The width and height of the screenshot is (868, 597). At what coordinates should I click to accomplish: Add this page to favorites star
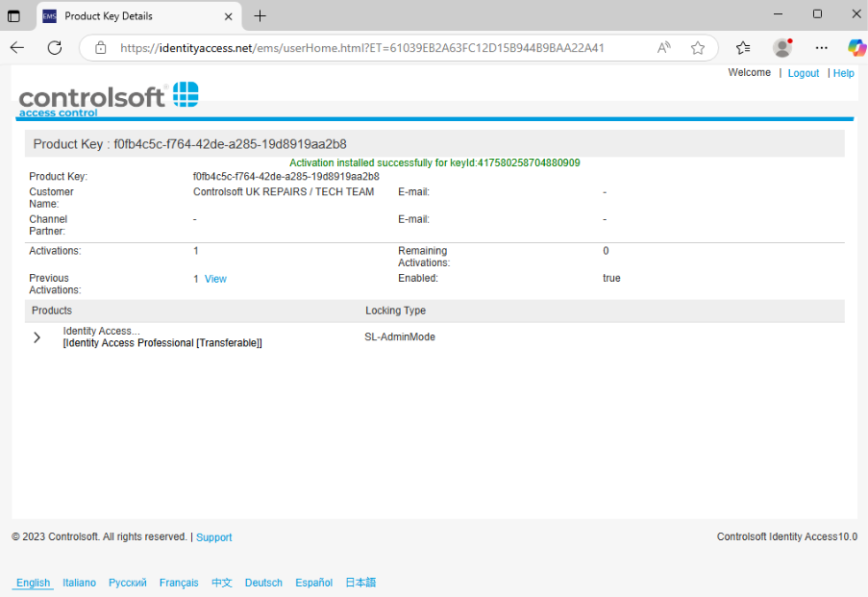698,48
